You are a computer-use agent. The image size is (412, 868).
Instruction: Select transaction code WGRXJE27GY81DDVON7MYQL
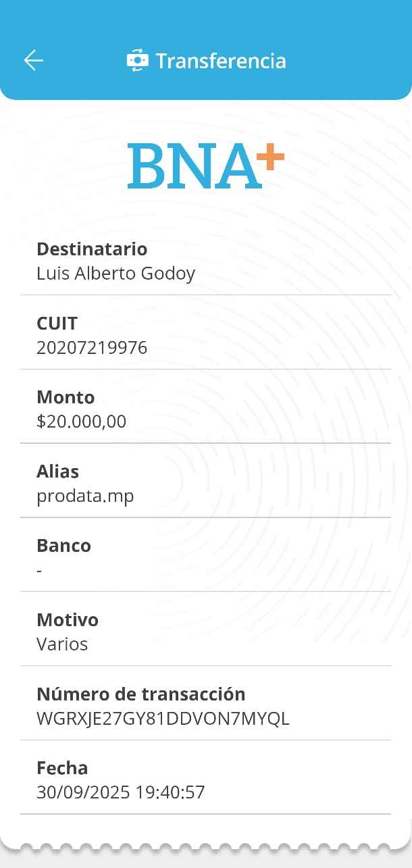(x=163, y=719)
